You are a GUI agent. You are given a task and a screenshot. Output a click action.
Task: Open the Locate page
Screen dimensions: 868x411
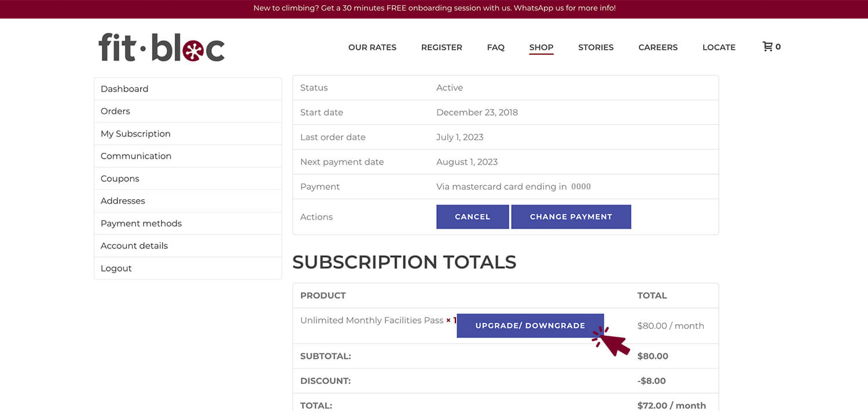coord(719,47)
